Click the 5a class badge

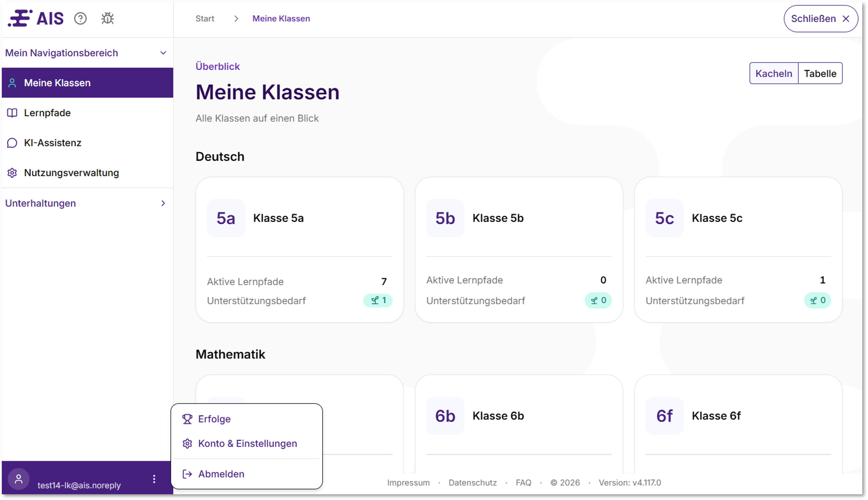pos(226,218)
